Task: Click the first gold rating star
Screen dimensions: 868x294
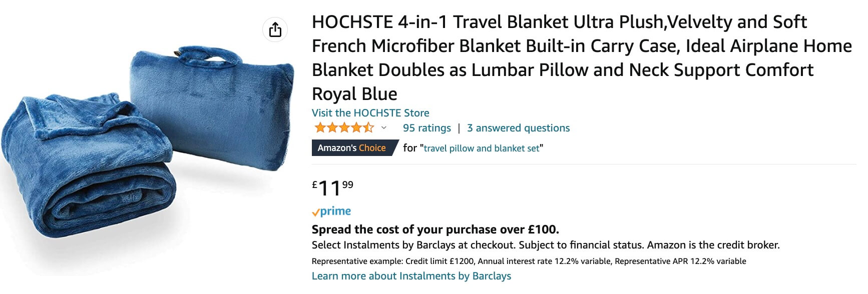Action: click(x=320, y=127)
